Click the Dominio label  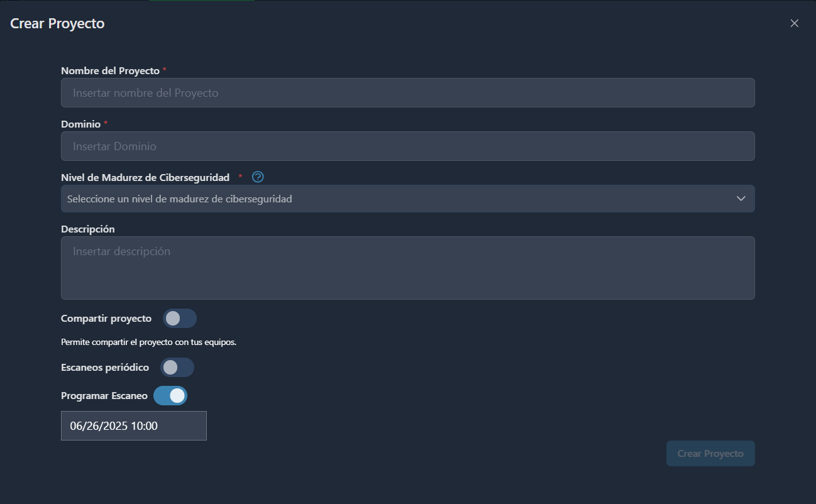click(x=80, y=124)
